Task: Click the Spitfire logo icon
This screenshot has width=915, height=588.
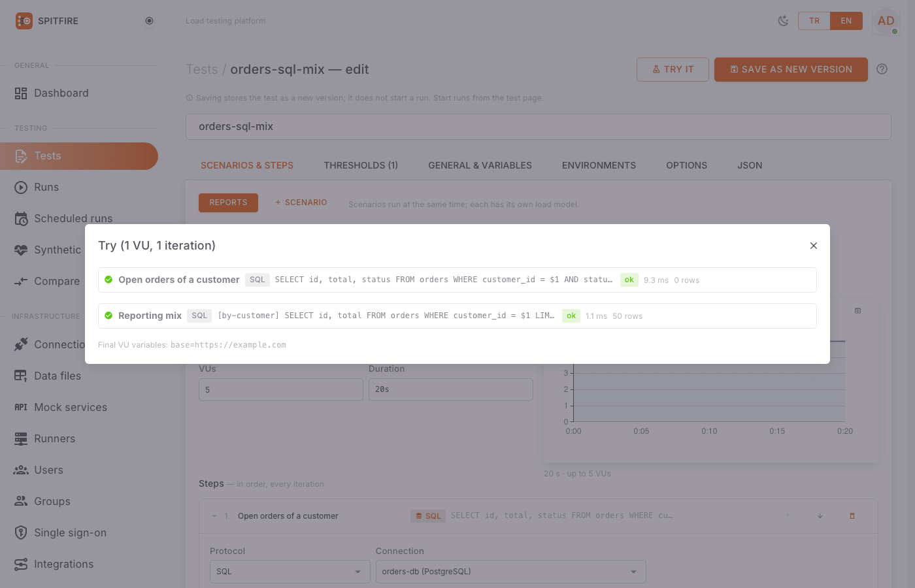Action: (24, 21)
